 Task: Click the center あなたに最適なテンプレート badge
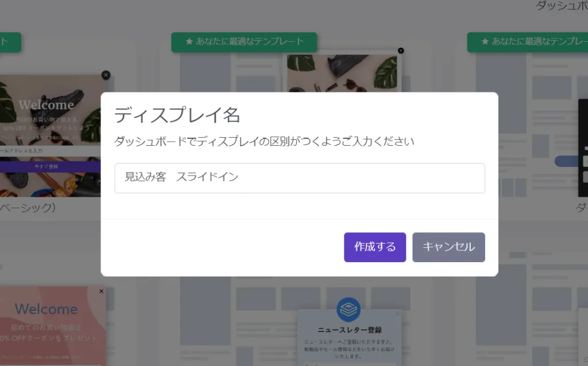[x=244, y=41]
